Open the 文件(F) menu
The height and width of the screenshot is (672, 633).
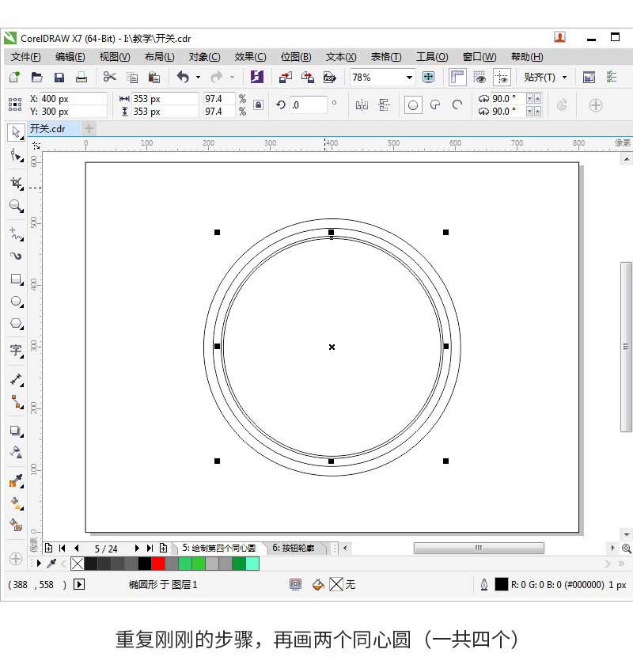(x=25, y=57)
